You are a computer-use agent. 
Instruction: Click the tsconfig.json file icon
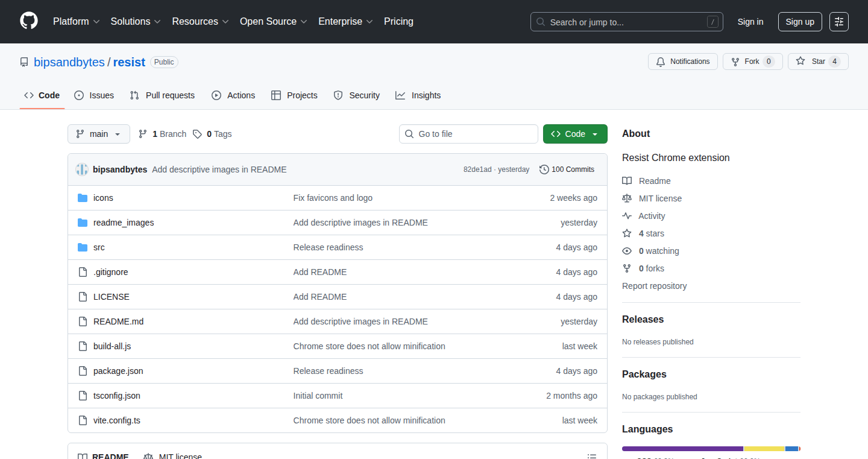(x=83, y=396)
